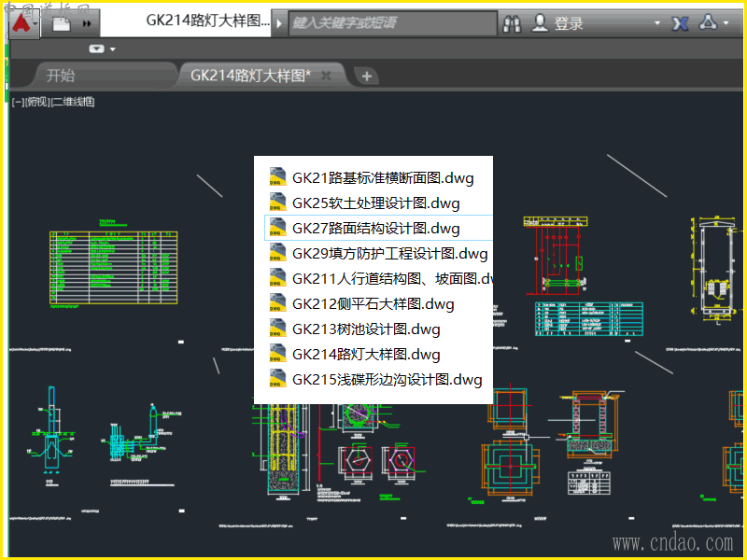This screenshot has height=560, width=747.
Task: Open the sign-in dropdown arrow
Action: 657,22
